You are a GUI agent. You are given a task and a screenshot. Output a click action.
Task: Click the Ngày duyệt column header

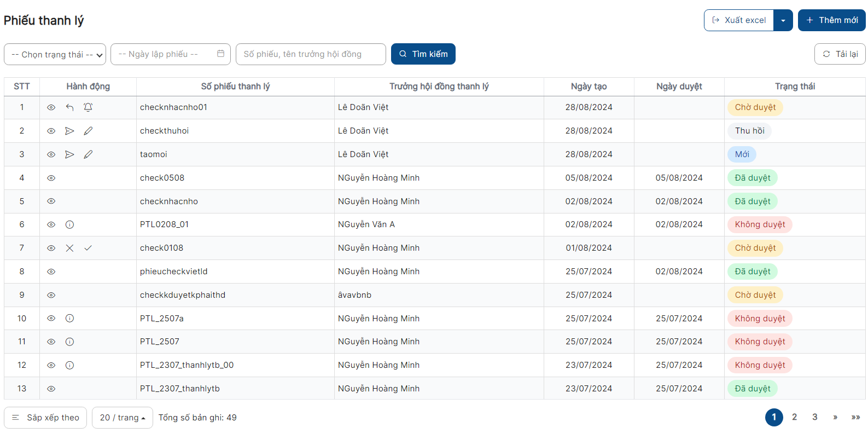click(679, 86)
